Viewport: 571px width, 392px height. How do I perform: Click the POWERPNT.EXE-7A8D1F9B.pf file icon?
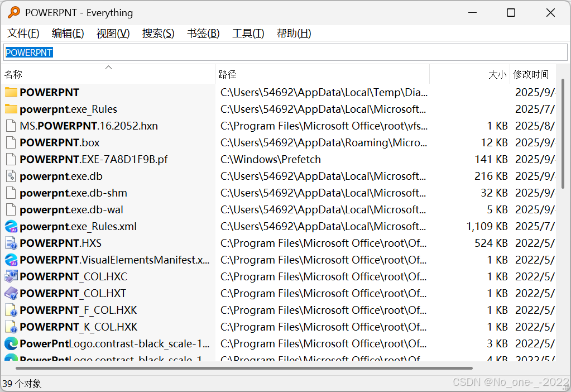[11, 159]
